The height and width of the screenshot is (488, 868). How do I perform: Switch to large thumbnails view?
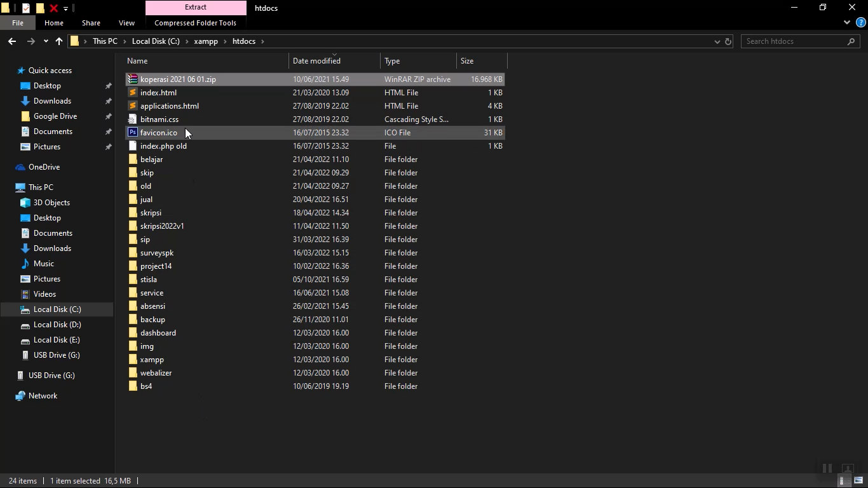click(858, 481)
